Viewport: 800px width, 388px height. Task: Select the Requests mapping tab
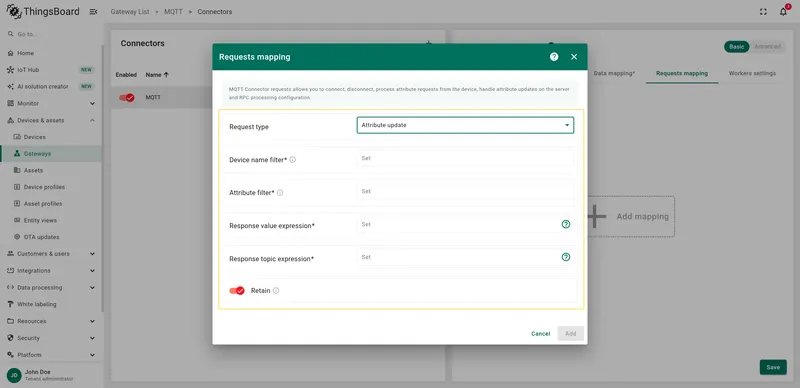click(x=682, y=74)
